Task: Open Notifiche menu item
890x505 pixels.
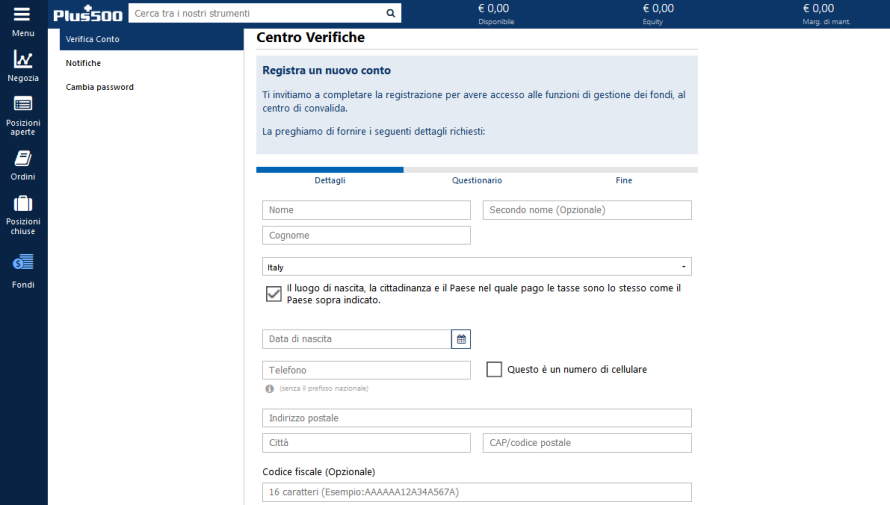Action: 83,63
